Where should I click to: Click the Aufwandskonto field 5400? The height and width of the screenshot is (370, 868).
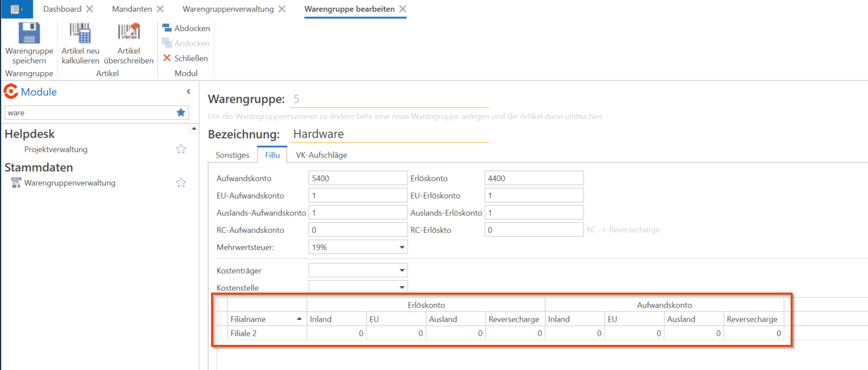point(358,178)
